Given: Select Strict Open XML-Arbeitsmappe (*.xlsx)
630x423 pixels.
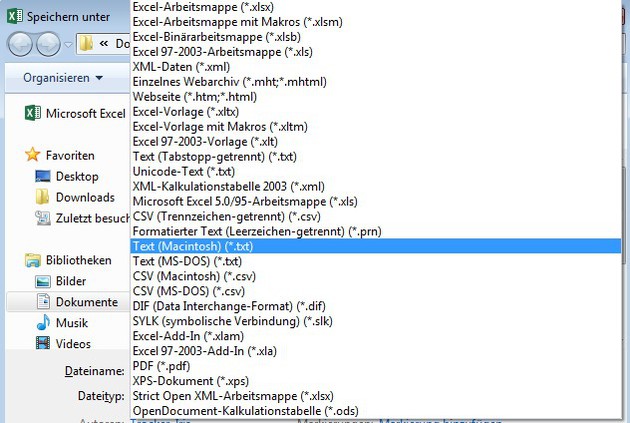Looking at the screenshot, I should [x=376, y=396].
